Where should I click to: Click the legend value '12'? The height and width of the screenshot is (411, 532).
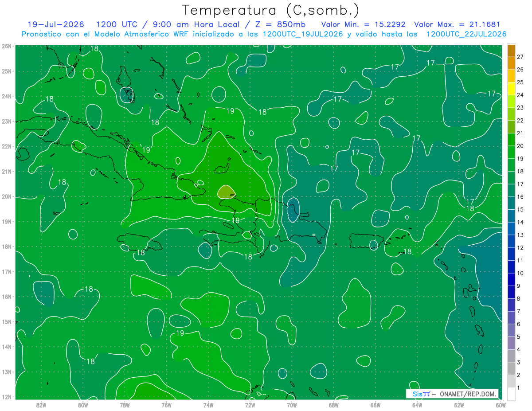tap(520, 247)
